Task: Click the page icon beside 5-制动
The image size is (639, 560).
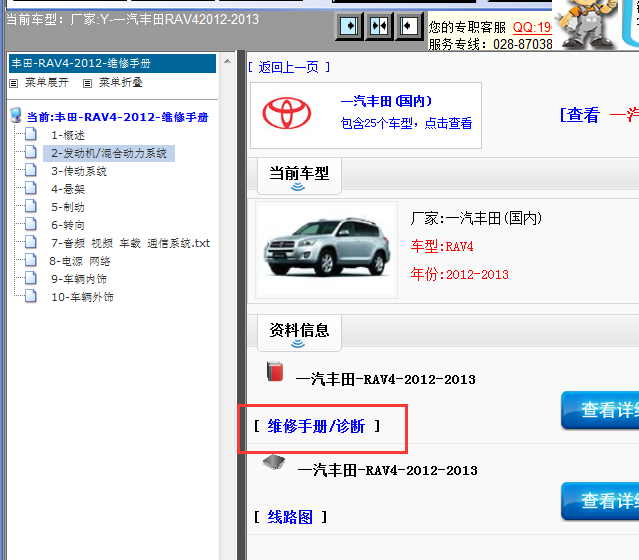Action: pos(31,206)
